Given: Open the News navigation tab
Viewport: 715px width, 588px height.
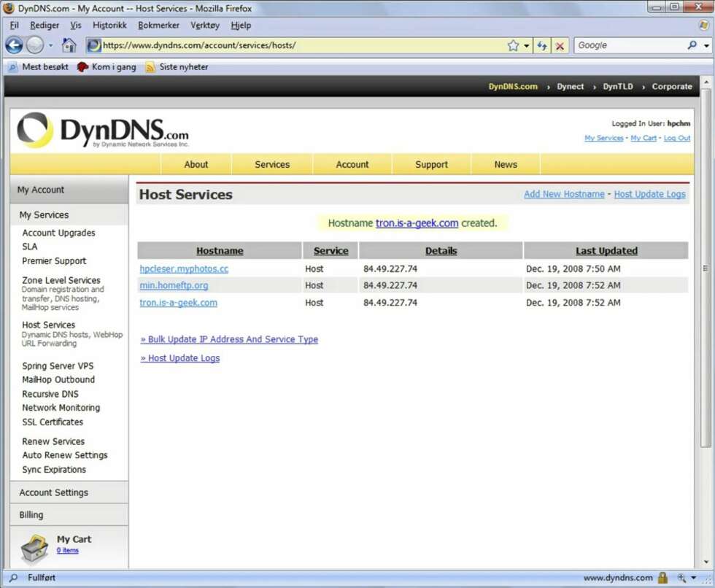Looking at the screenshot, I should pos(506,165).
